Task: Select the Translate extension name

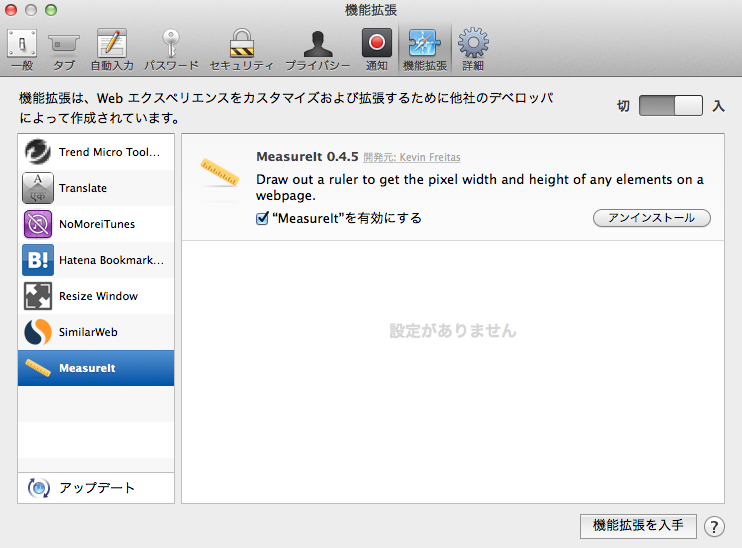Action: (x=83, y=188)
